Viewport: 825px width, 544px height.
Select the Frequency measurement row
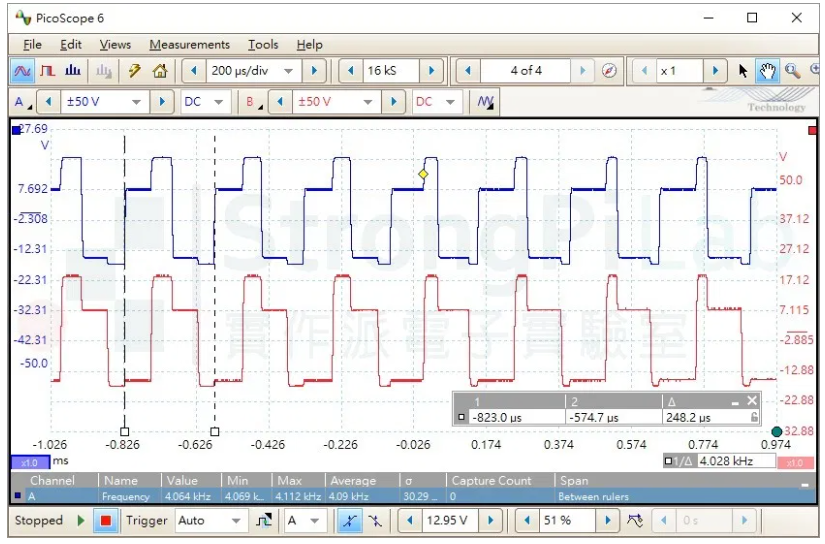pyautogui.click(x=413, y=497)
